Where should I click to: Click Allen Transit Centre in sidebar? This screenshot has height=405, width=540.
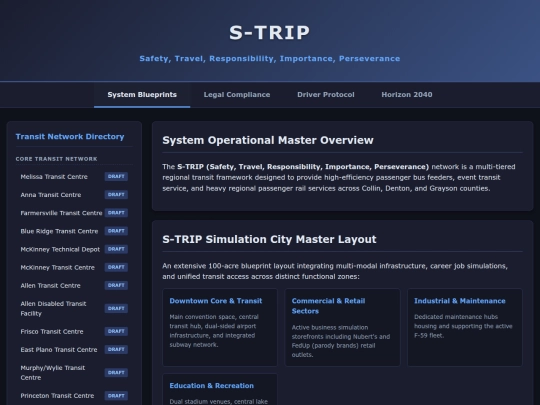74,285
